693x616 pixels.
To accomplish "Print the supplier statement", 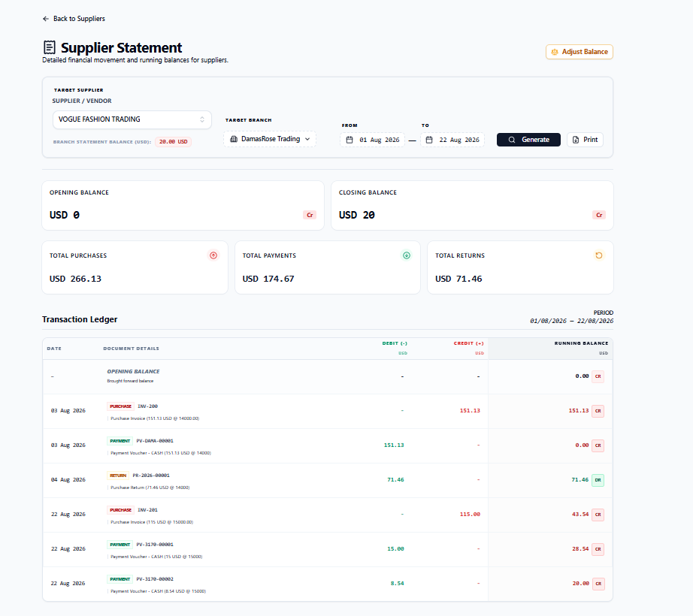I will pos(586,140).
